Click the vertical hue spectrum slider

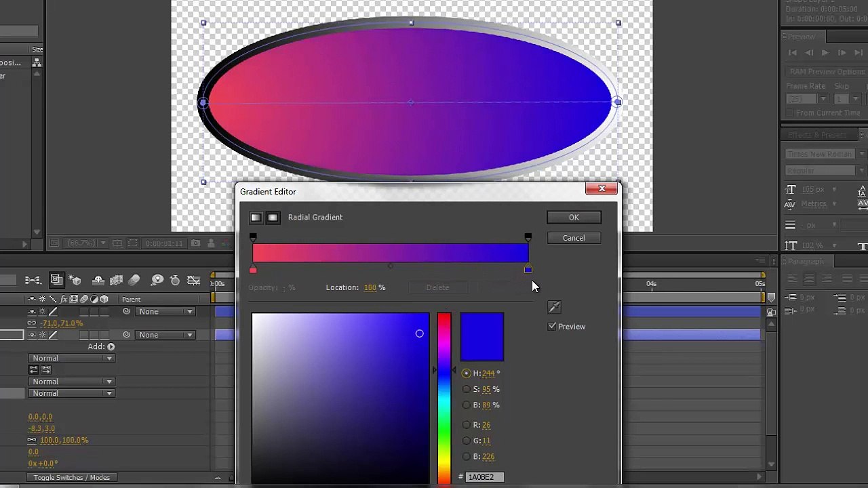point(444,399)
